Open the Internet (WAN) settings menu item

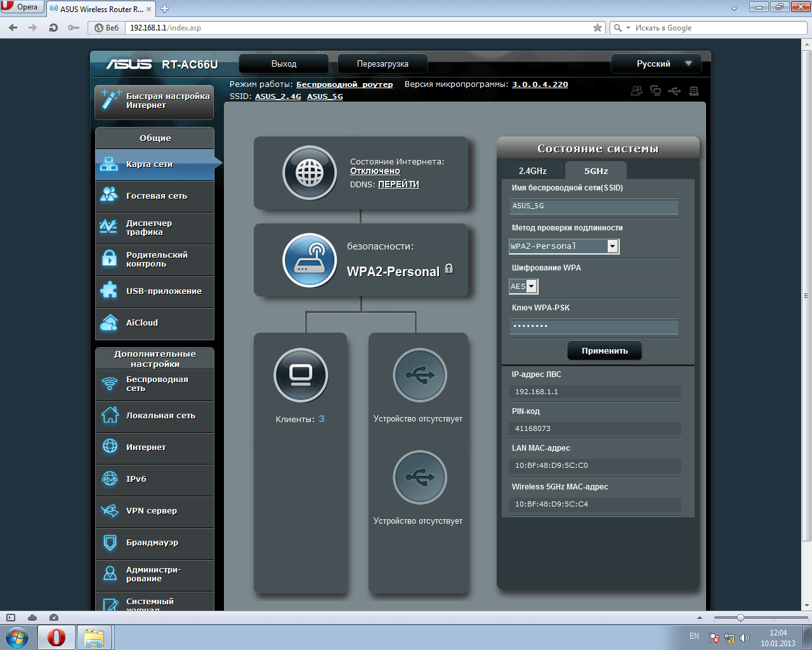click(155, 448)
